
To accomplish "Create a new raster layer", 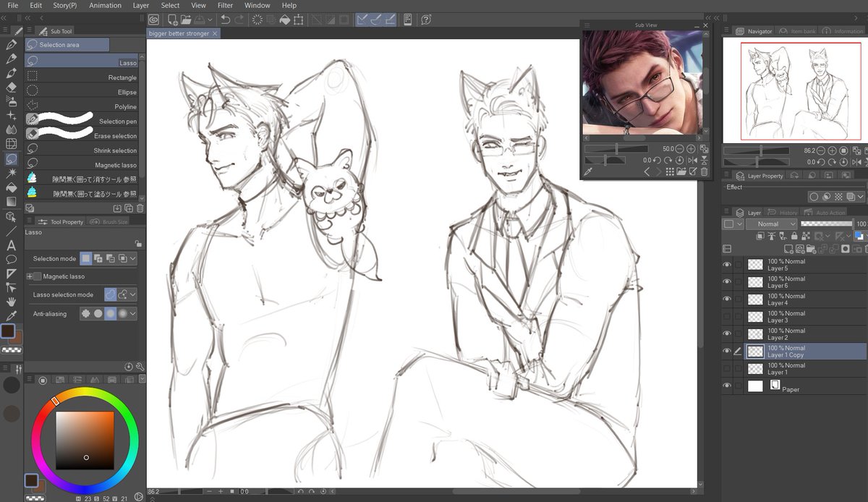I will pos(790,249).
